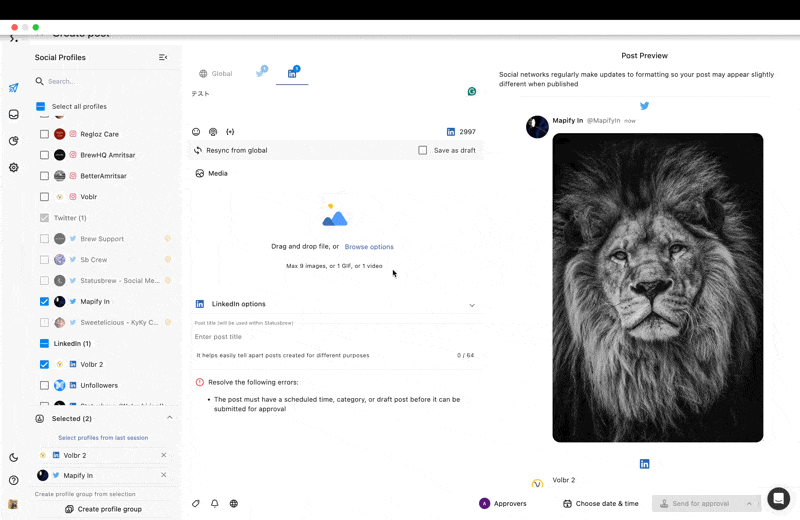This screenshot has width=800, height=520.
Task: Check the Unfollowers LinkedIn profile
Action: click(x=44, y=385)
